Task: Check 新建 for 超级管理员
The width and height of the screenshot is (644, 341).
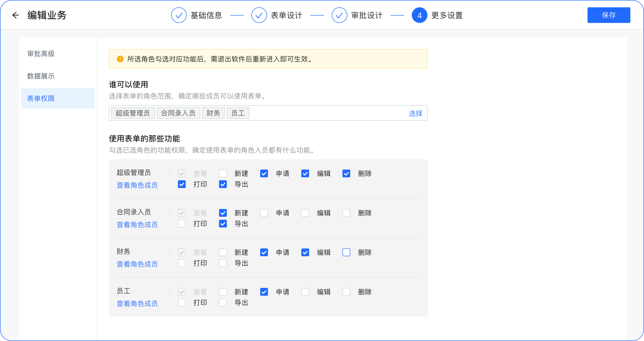Action: point(223,173)
